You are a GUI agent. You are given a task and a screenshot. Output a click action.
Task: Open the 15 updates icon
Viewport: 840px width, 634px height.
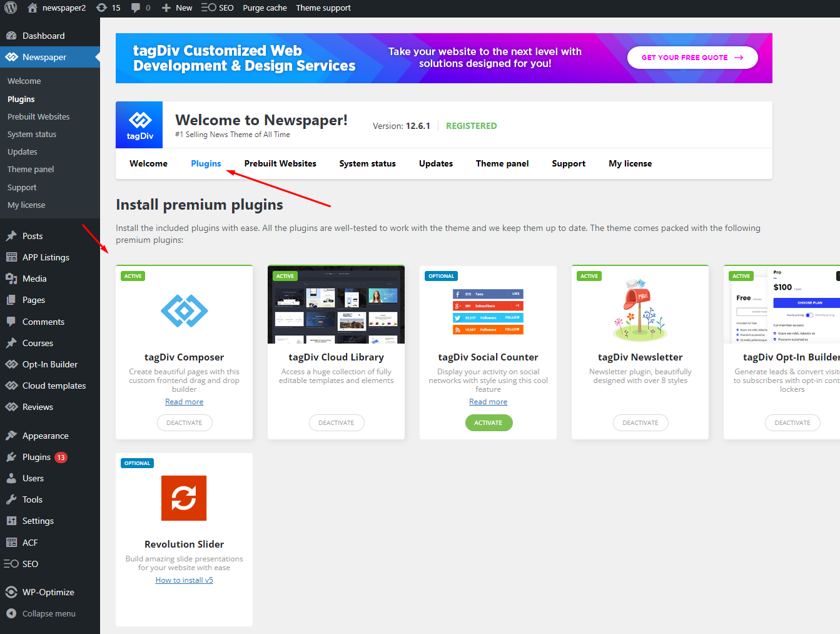101,8
